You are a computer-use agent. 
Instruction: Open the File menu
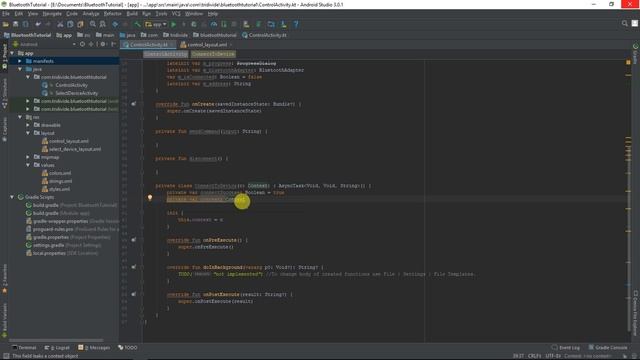(x=6, y=14)
